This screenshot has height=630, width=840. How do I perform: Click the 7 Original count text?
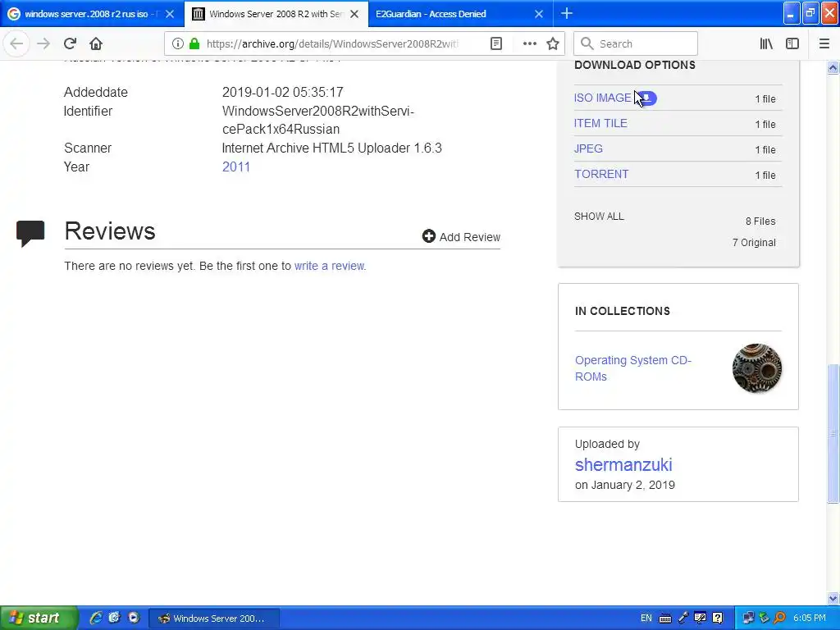point(754,243)
